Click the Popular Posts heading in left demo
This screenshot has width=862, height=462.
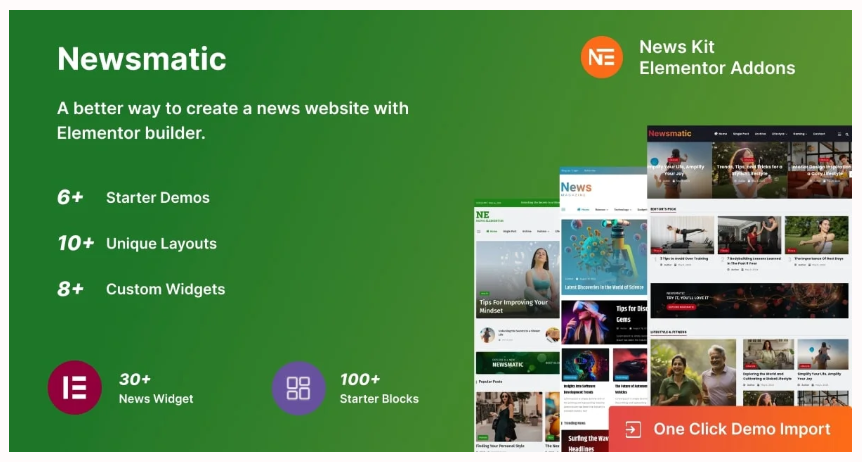click(x=489, y=381)
